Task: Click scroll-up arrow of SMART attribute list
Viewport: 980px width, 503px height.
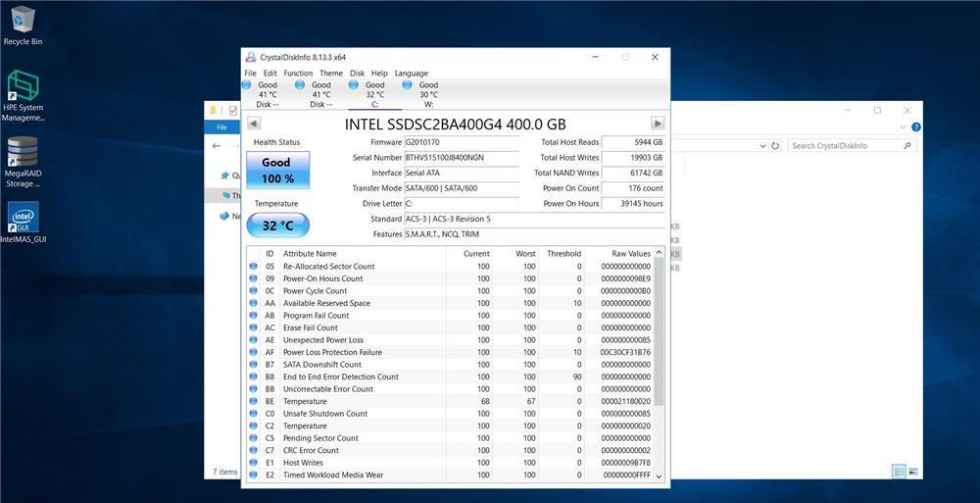Action: pos(659,253)
